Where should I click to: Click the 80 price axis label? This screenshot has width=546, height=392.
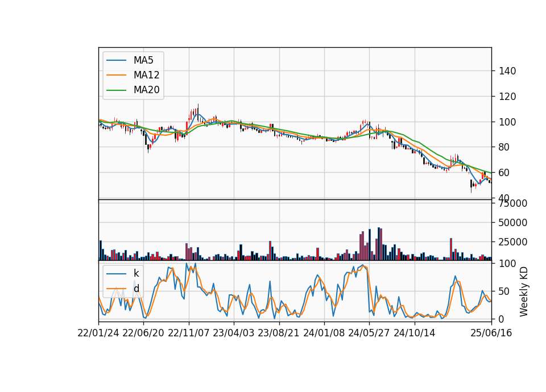[x=504, y=147]
